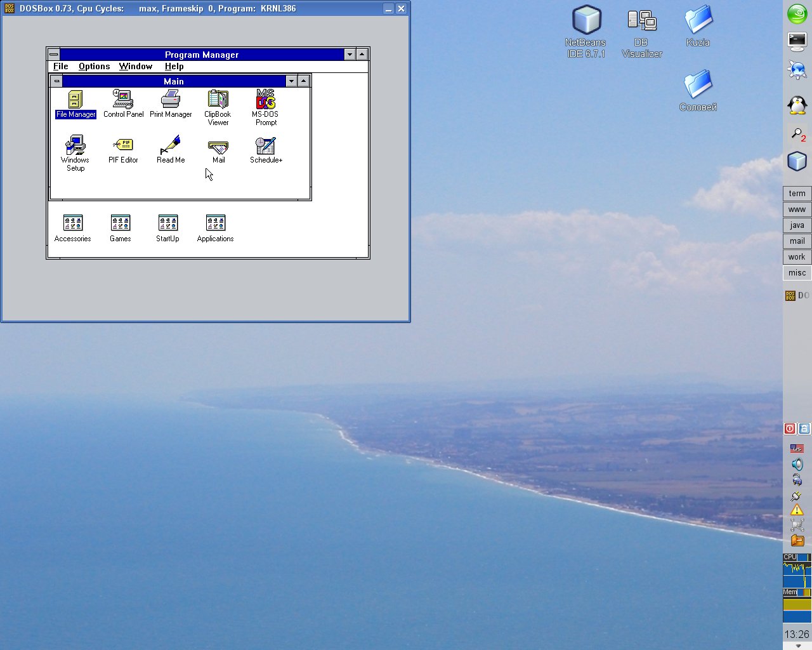The height and width of the screenshot is (650, 812).
Task: Click Program Manager maximize up arrow
Action: pyautogui.click(x=362, y=55)
